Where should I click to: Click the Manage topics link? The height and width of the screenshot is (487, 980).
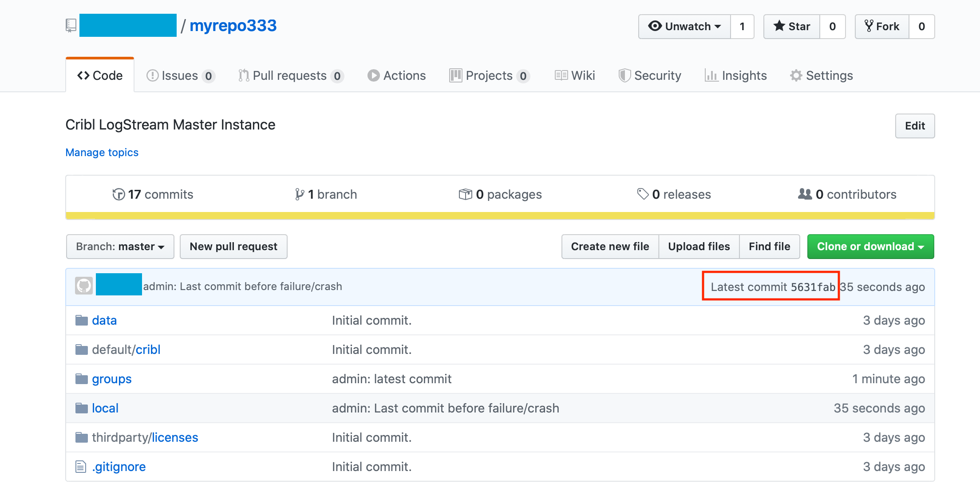tap(102, 152)
